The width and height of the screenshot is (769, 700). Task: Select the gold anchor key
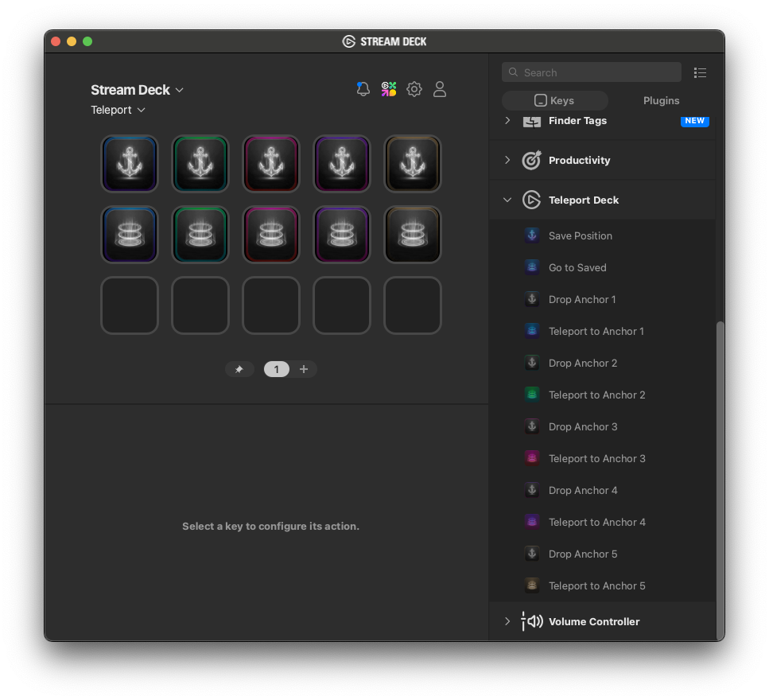click(413, 164)
